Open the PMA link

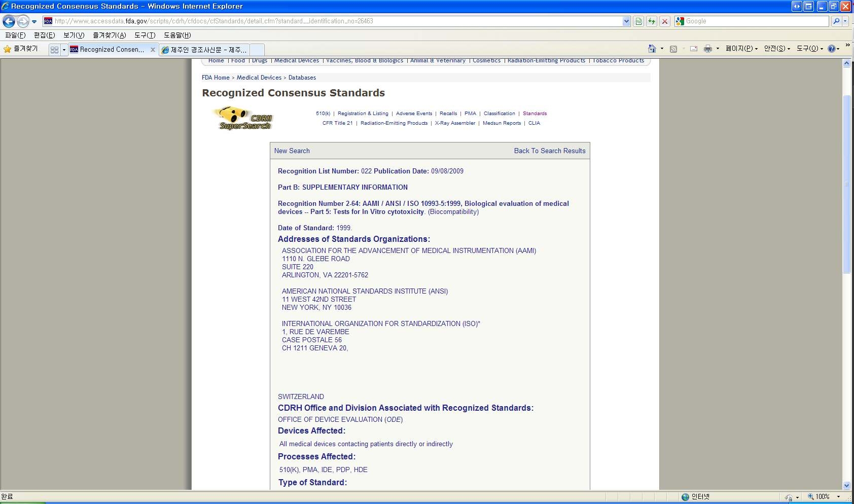(x=471, y=114)
